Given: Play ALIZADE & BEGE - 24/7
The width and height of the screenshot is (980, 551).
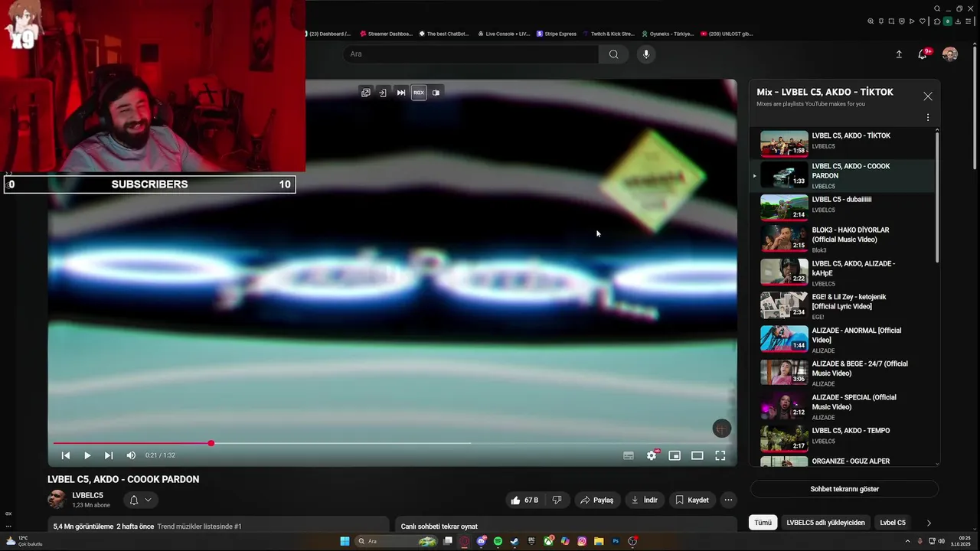Looking at the screenshot, I should 842,373.
